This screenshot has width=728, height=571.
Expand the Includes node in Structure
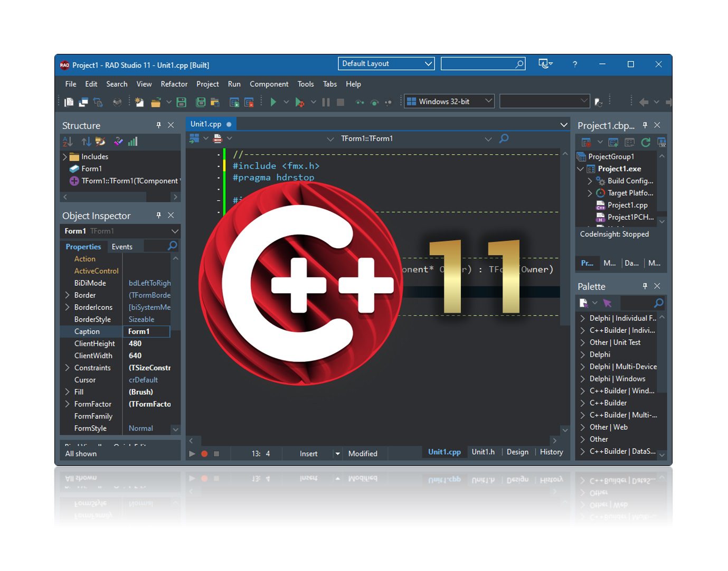pos(65,157)
